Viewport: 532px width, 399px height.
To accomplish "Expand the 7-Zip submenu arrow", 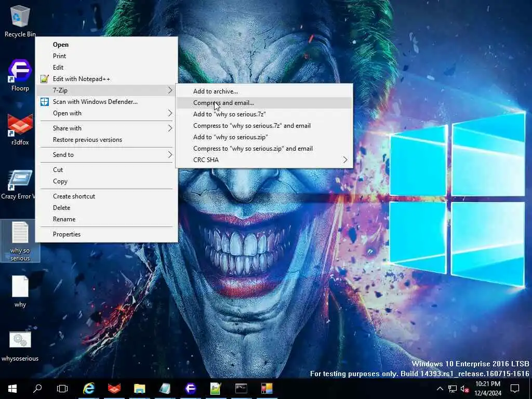I will (x=170, y=90).
